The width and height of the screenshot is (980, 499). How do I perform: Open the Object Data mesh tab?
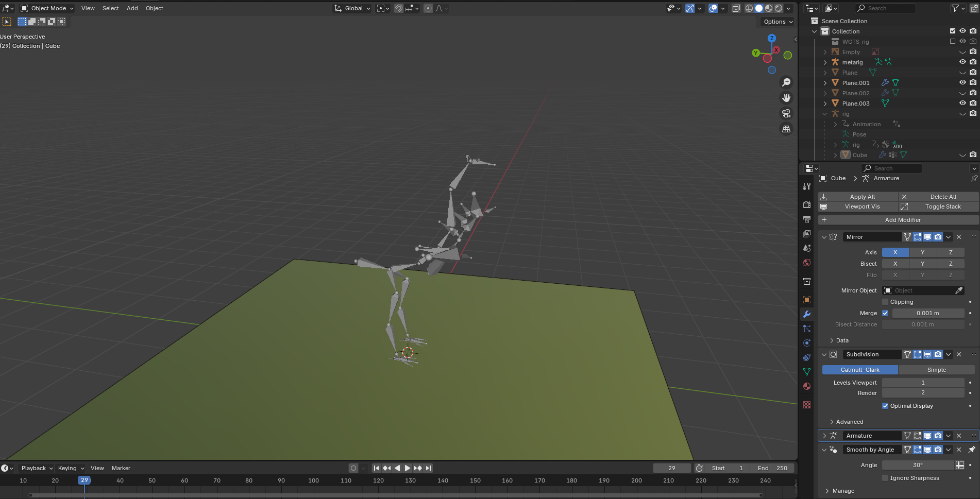(x=807, y=372)
